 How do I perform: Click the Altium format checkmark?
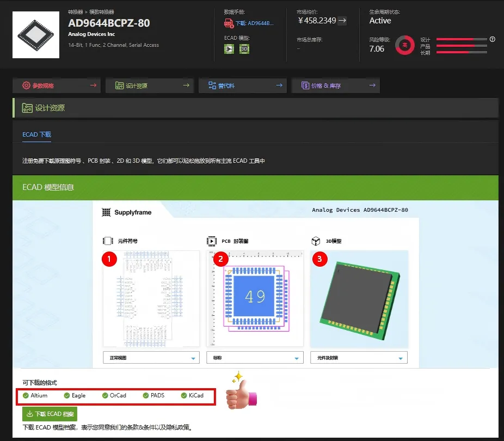coord(26,396)
